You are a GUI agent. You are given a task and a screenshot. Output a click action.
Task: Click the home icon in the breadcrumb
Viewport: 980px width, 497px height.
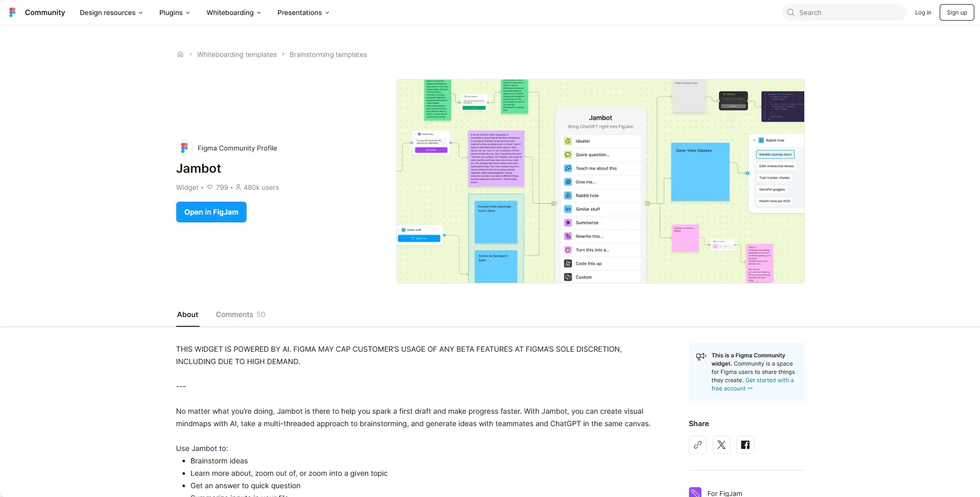pyautogui.click(x=180, y=54)
